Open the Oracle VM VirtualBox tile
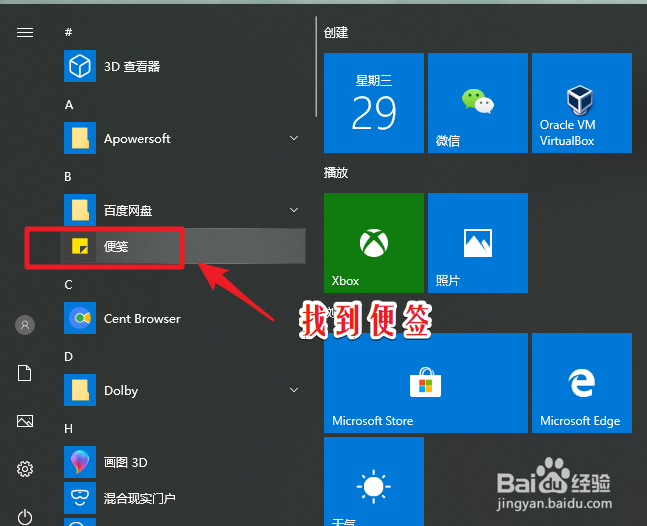The image size is (647, 526). pos(582,103)
